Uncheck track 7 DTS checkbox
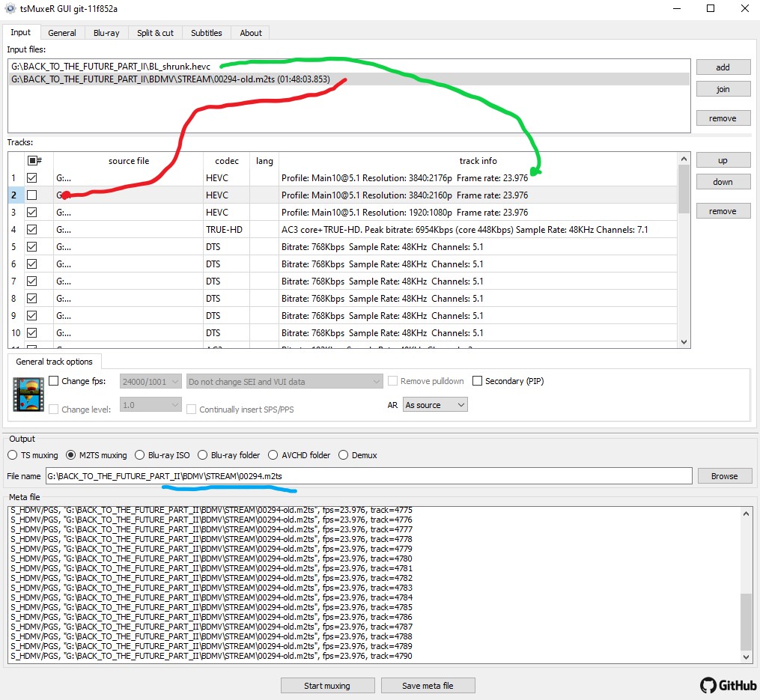This screenshot has width=760, height=700. [32, 281]
